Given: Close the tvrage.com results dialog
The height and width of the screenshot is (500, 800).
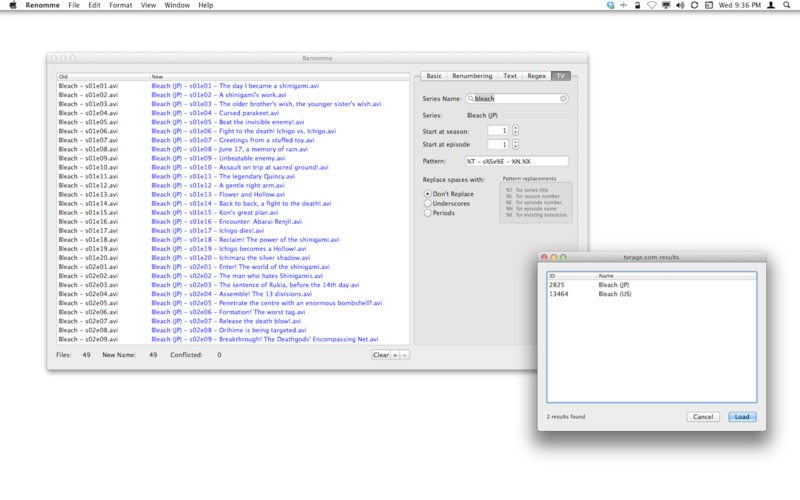Looking at the screenshot, I should point(544,257).
